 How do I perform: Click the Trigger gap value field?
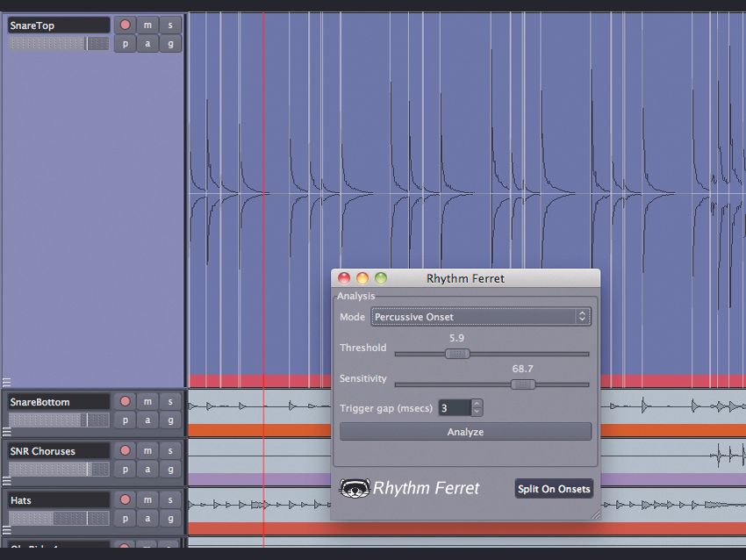click(455, 408)
